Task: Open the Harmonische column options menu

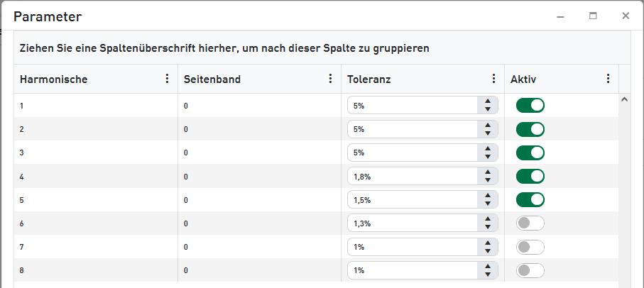Action: 167,79
